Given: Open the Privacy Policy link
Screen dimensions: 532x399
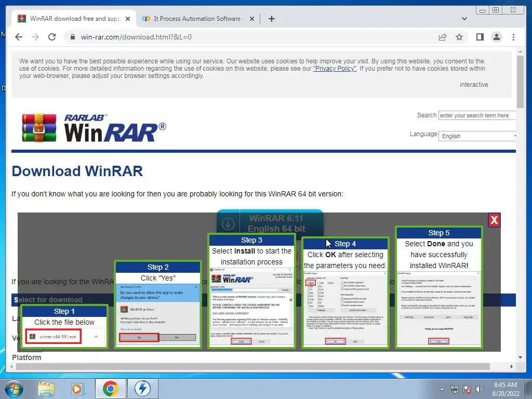Looking at the screenshot, I should coord(335,69).
